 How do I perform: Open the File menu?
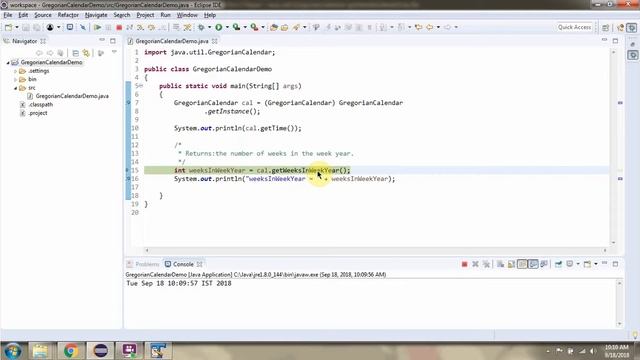[8, 15]
